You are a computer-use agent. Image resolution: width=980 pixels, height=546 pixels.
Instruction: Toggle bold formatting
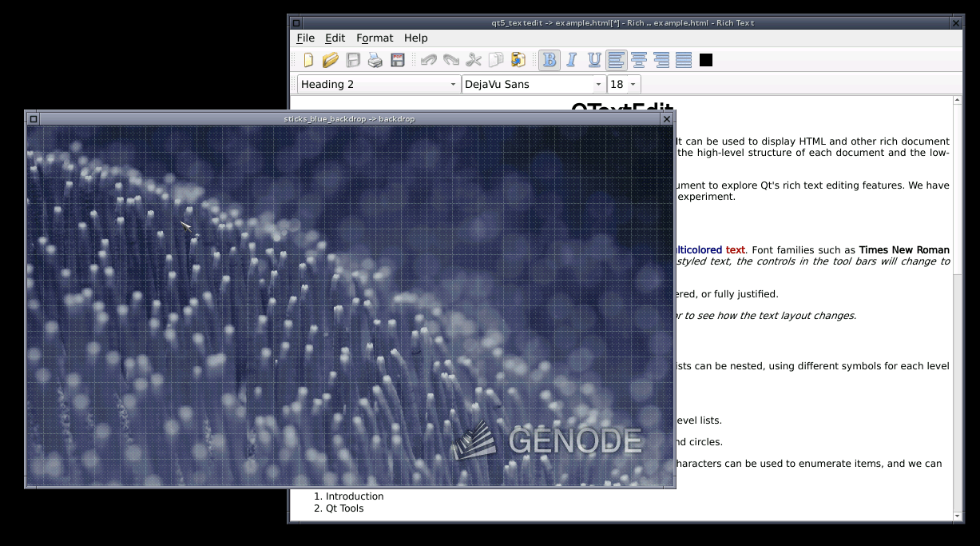coord(550,60)
